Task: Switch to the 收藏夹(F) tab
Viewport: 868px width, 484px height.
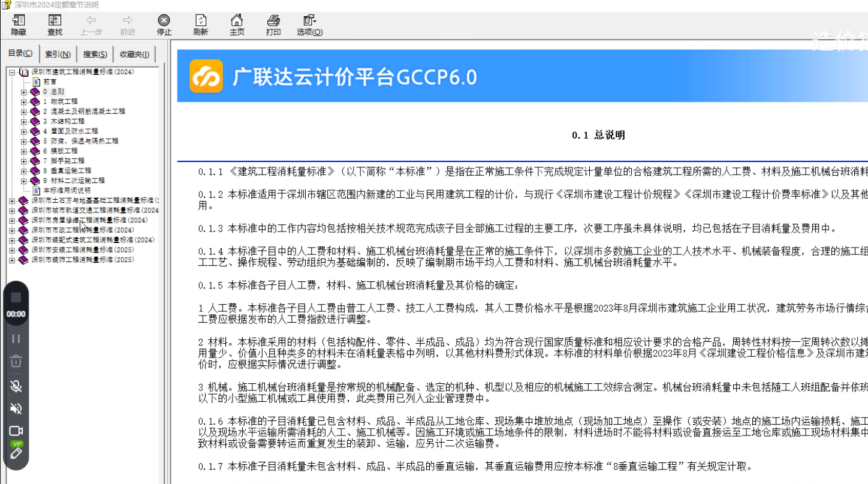Action: click(134, 53)
